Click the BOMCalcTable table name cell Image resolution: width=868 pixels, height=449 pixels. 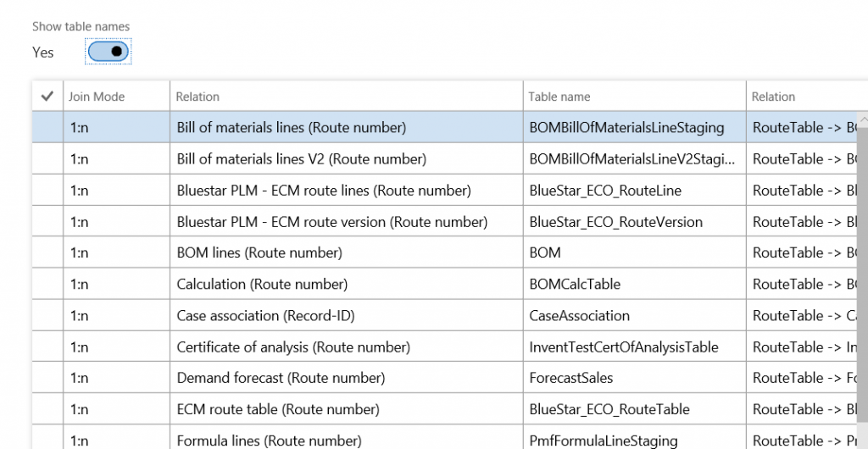tap(575, 284)
